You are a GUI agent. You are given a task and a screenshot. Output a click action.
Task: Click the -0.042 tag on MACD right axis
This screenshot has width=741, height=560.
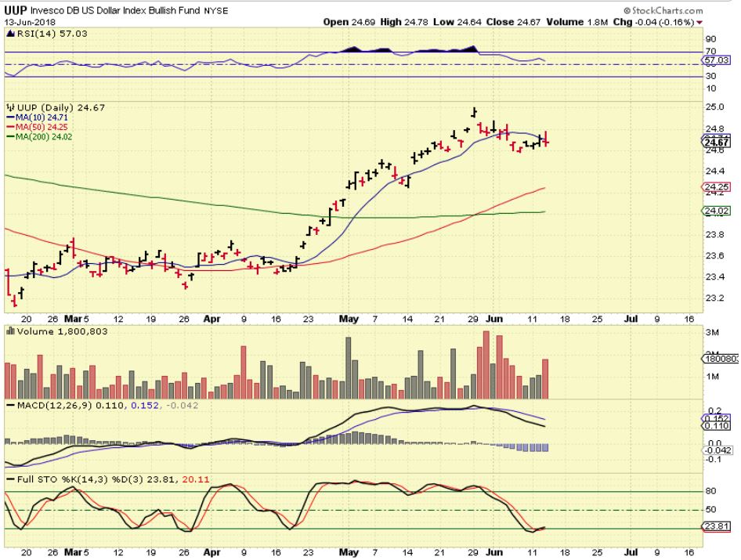tap(718, 451)
